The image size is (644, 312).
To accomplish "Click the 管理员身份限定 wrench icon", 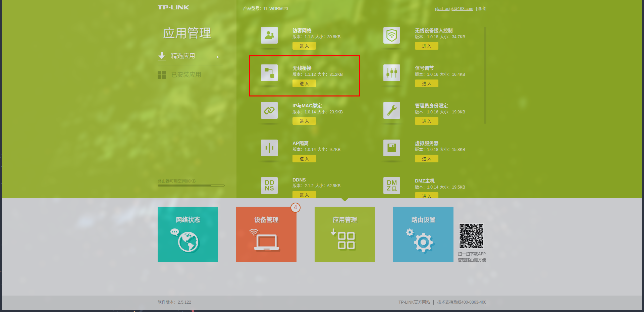I will [392, 110].
